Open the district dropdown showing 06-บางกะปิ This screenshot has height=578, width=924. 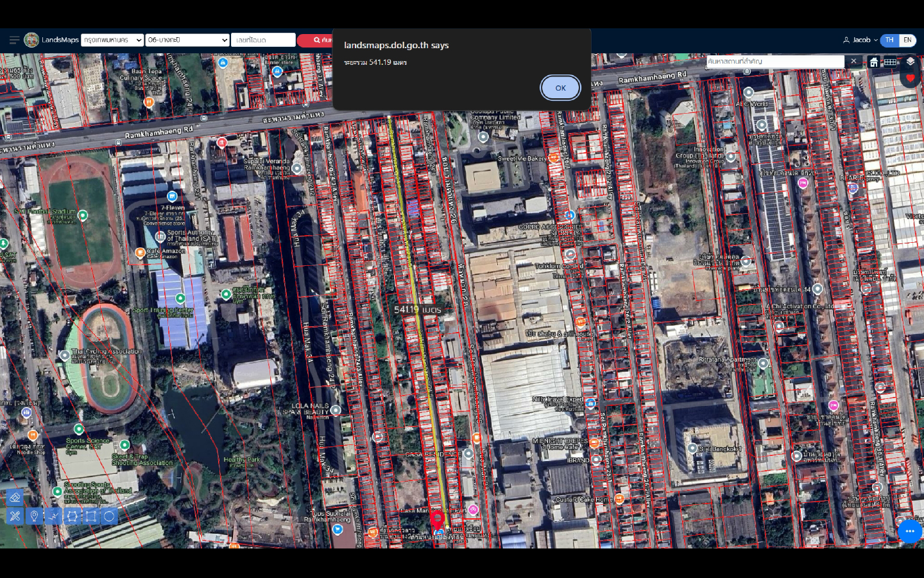(187, 40)
